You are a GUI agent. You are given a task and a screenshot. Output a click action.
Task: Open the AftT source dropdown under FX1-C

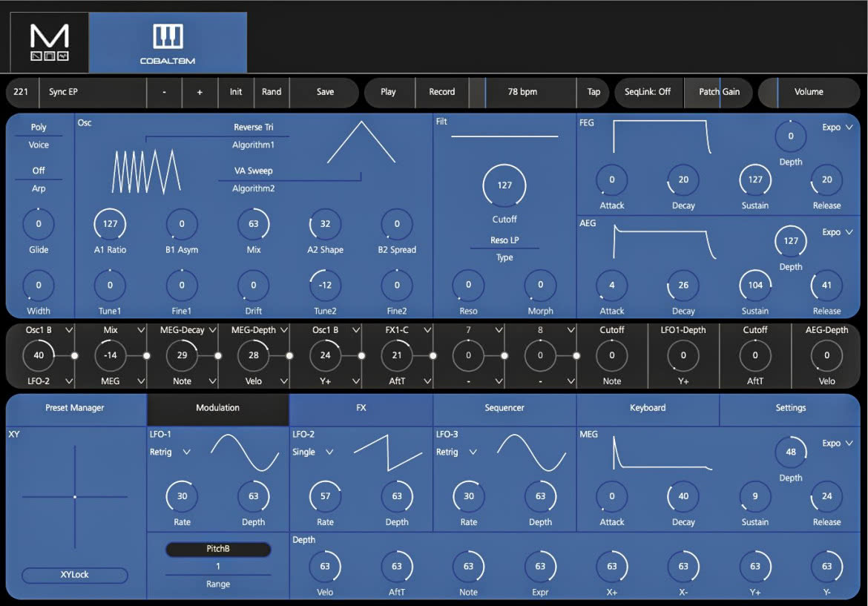point(408,381)
